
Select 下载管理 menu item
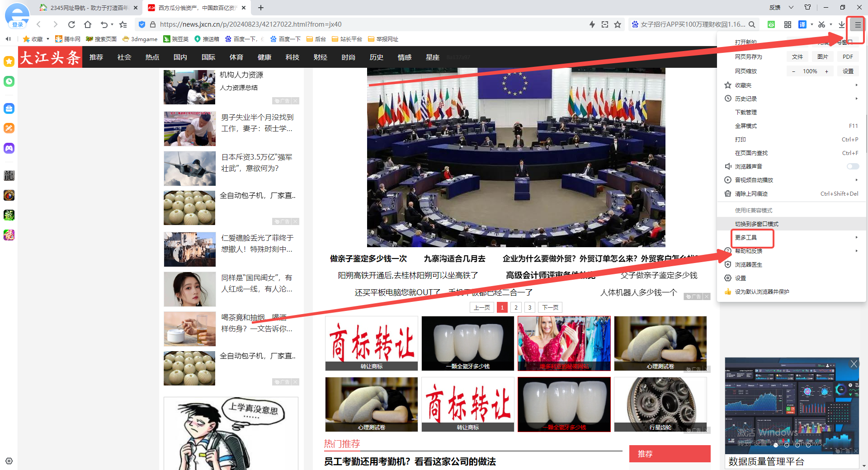tap(792, 112)
